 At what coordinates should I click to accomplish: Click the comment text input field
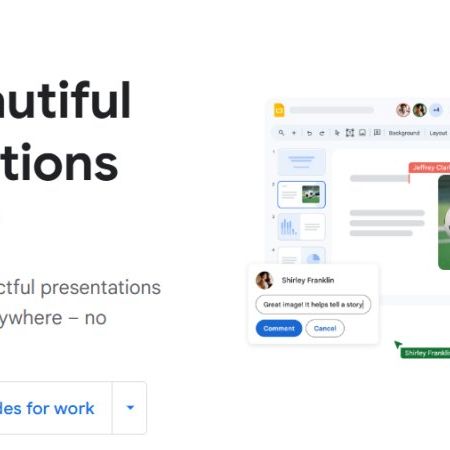[313, 304]
